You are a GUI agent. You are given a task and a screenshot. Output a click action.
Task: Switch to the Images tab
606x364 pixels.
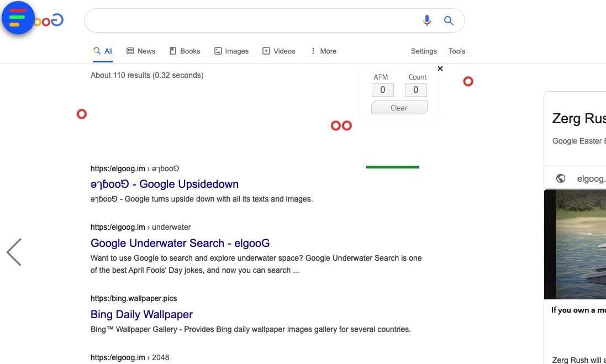tap(231, 51)
